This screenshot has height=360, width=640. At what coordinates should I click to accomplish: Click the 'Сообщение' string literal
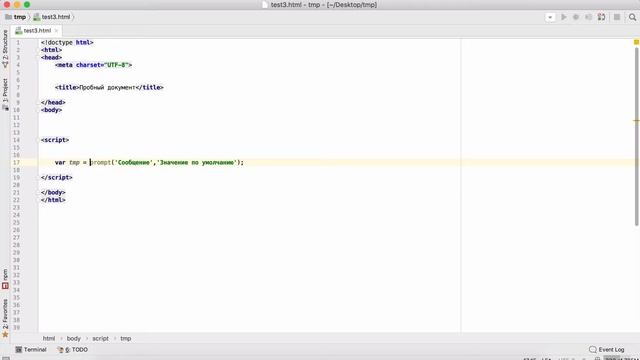coord(134,162)
